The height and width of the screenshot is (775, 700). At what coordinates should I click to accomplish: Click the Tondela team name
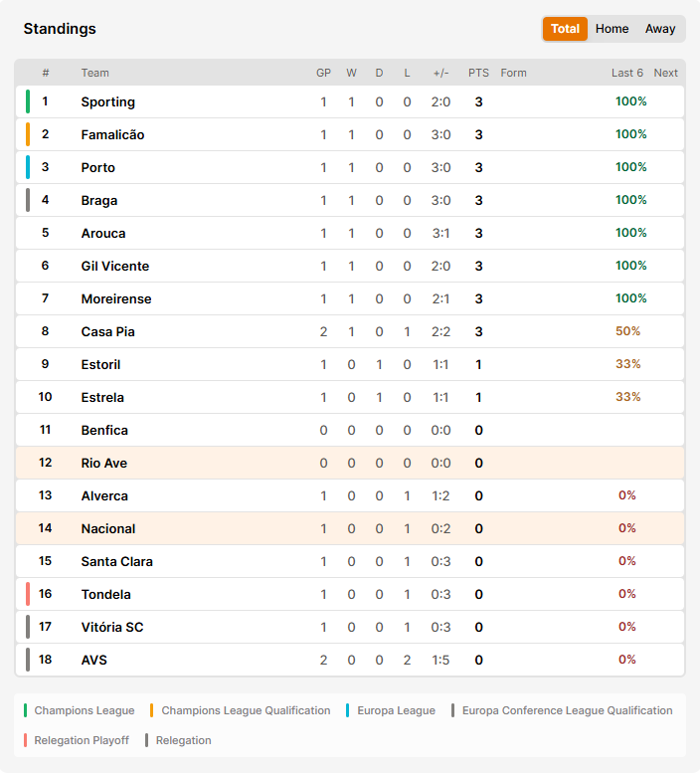105,594
